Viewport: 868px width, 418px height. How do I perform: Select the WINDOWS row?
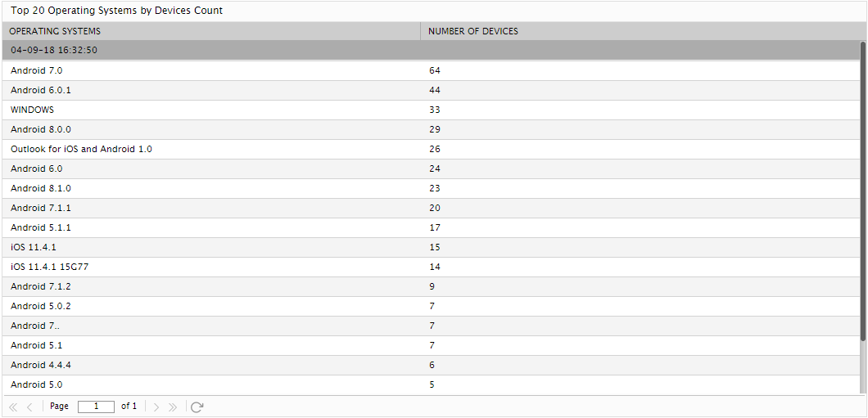(431, 110)
